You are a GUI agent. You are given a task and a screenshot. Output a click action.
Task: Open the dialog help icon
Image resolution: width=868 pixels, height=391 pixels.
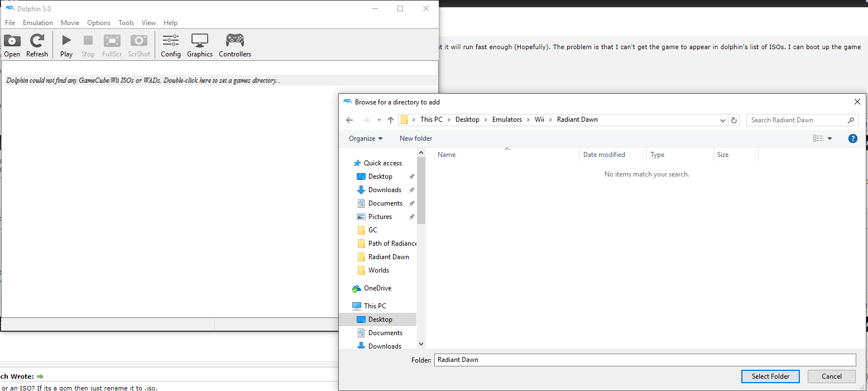[x=852, y=139]
